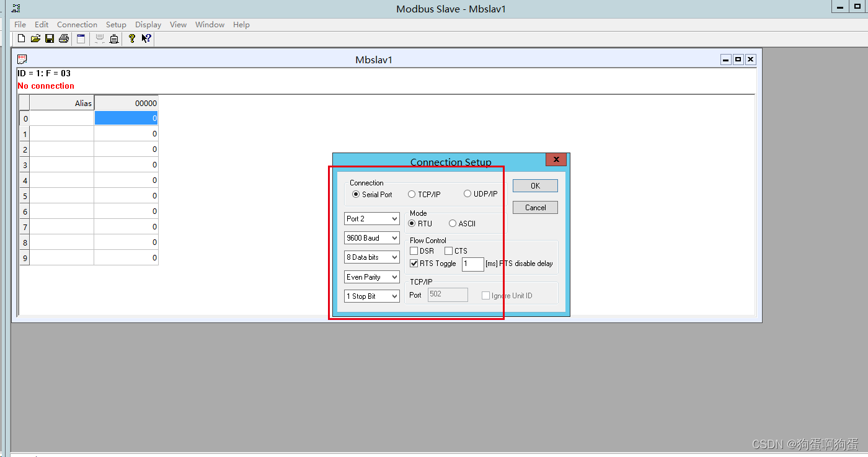Image resolution: width=868 pixels, height=457 pixels.
Task: Open the Edit menu
Action: [42, 25]
